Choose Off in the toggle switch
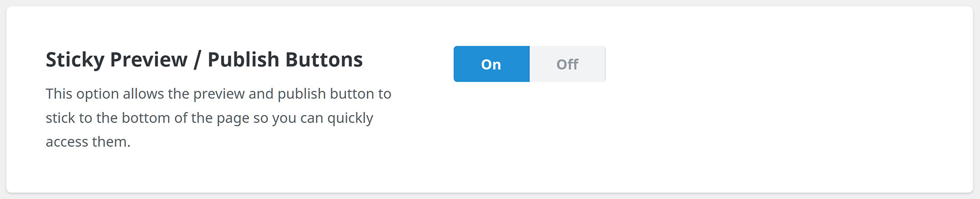 point(567,64)
